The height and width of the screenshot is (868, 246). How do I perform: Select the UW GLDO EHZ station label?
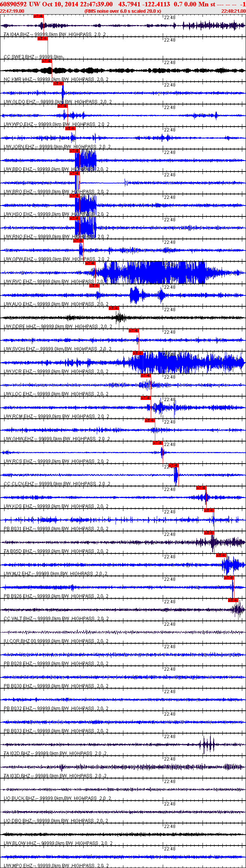click(x=19, y=102)
